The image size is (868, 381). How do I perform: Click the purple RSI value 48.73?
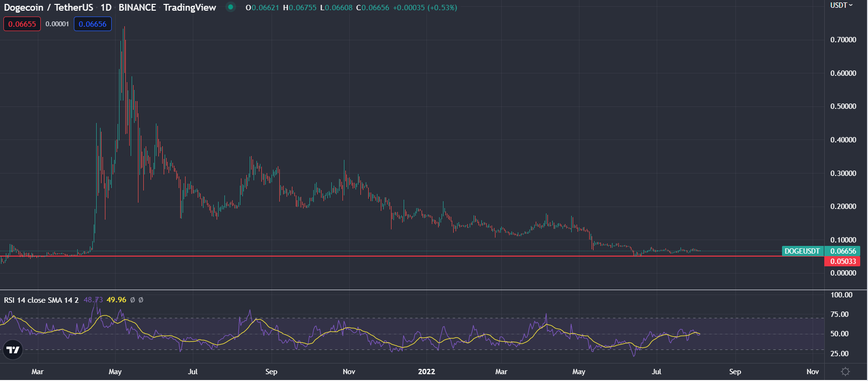pos(93,300)
